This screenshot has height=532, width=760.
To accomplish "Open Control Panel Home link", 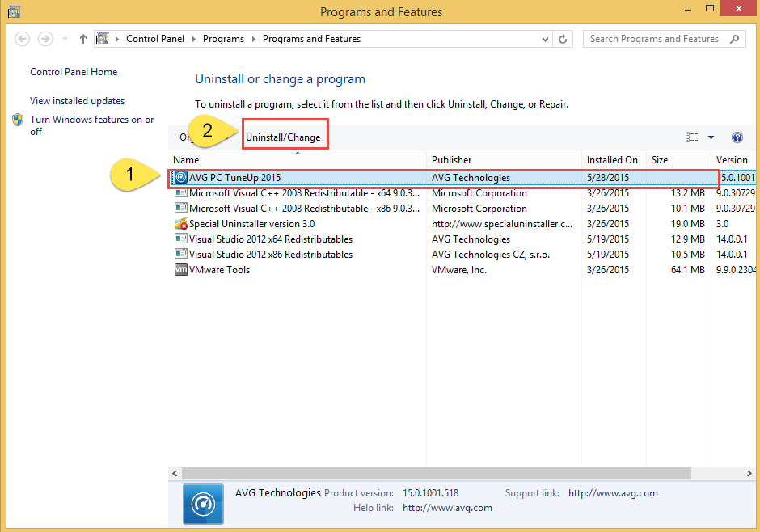I will [x=74, y=72].
